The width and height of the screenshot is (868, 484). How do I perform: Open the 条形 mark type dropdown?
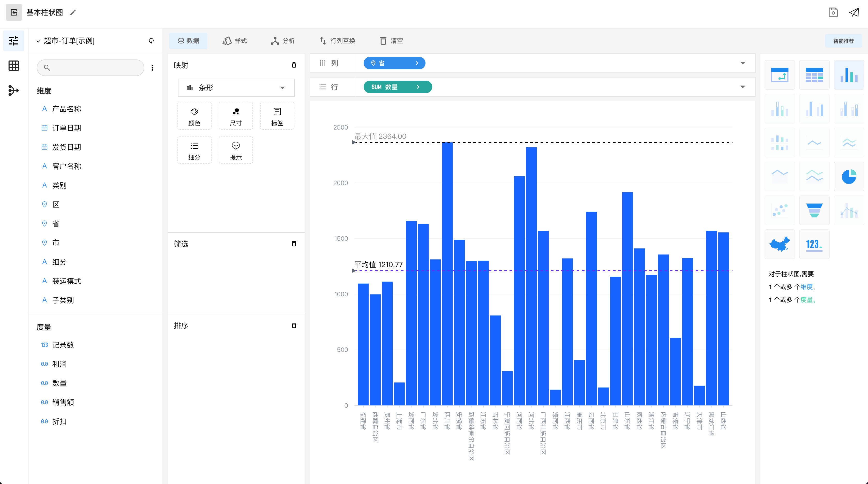click(236, 88)
